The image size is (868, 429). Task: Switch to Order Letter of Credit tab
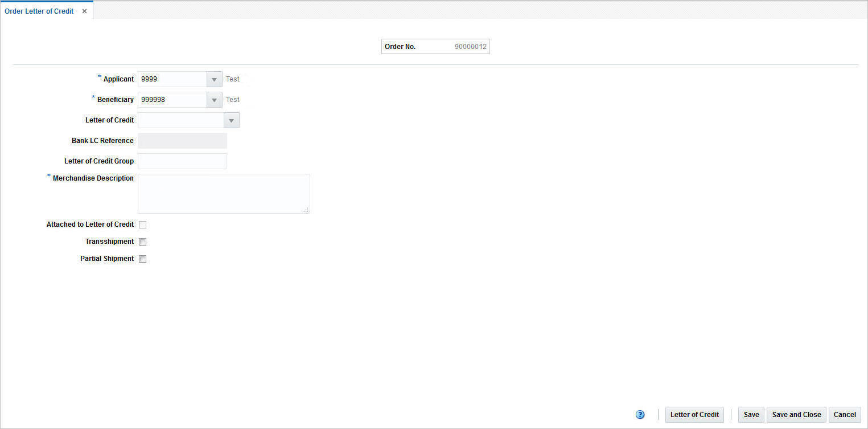(39, 11)
